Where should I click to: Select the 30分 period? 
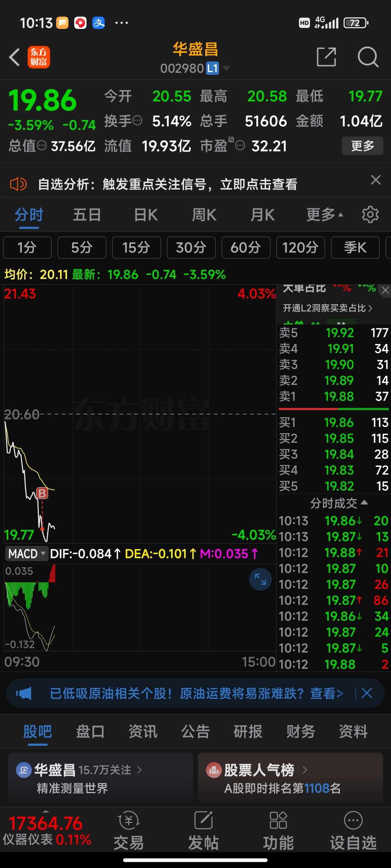click(191, 248)
